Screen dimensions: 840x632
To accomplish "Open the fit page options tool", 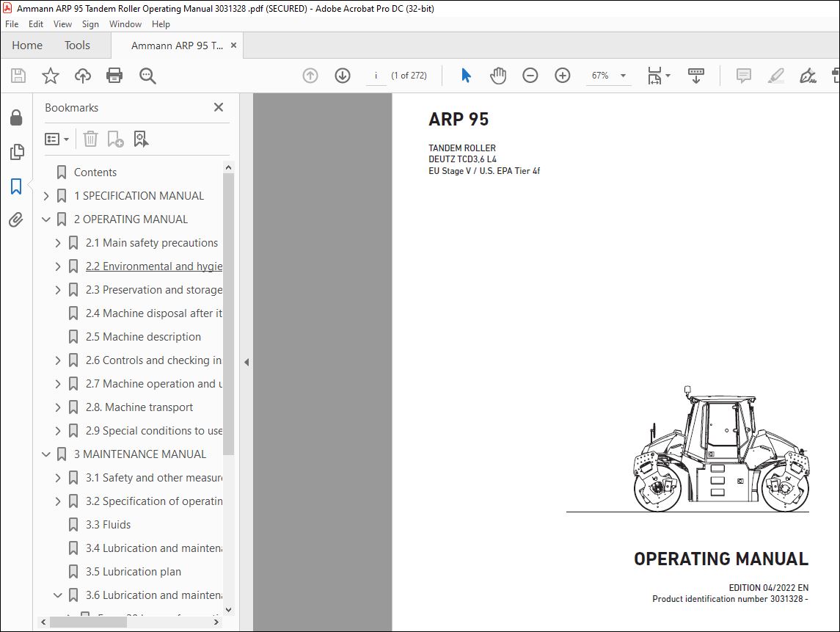I will [x=658, y=76].
